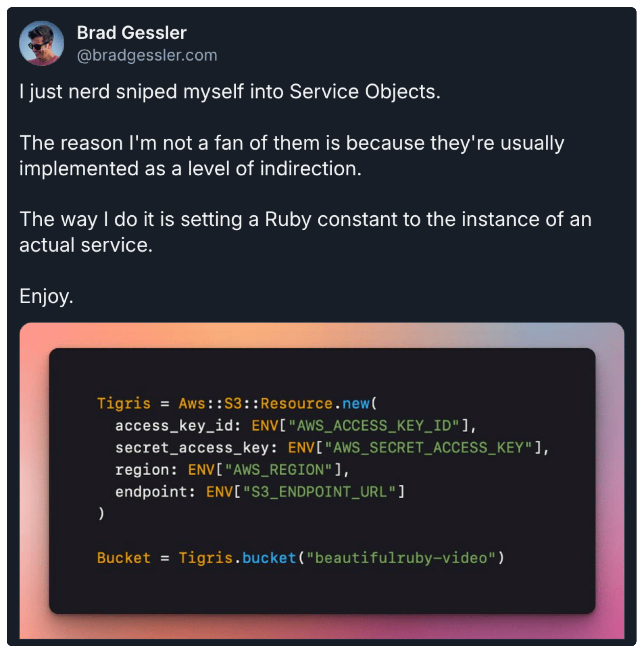Click the "beautifulruby-video" string
This screenshot has width=644, height=654.
[401, 558]
